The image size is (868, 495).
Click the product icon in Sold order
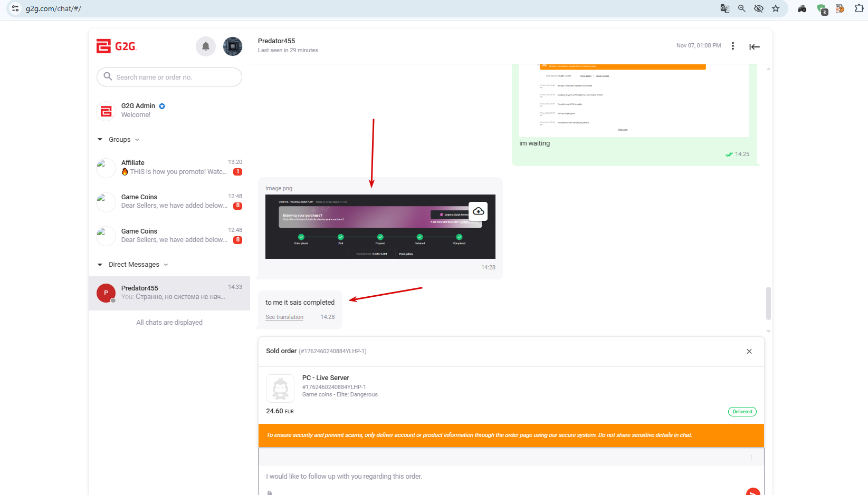pyautogui.click(x=280, y=389)
